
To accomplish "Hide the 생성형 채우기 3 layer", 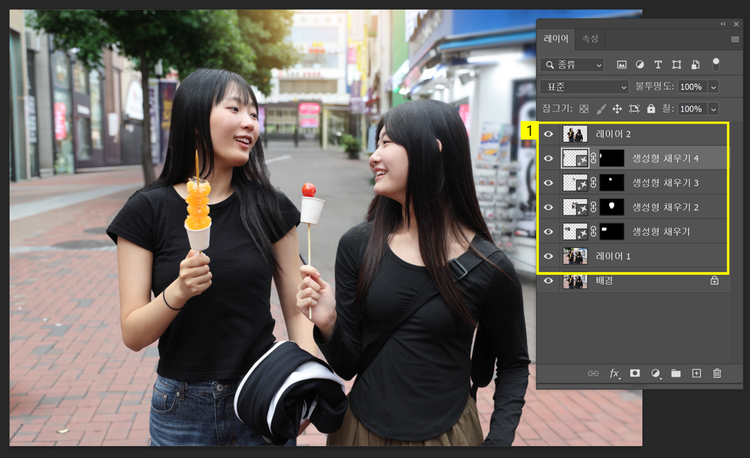I will pyautogui.click(x=548, y=183).
